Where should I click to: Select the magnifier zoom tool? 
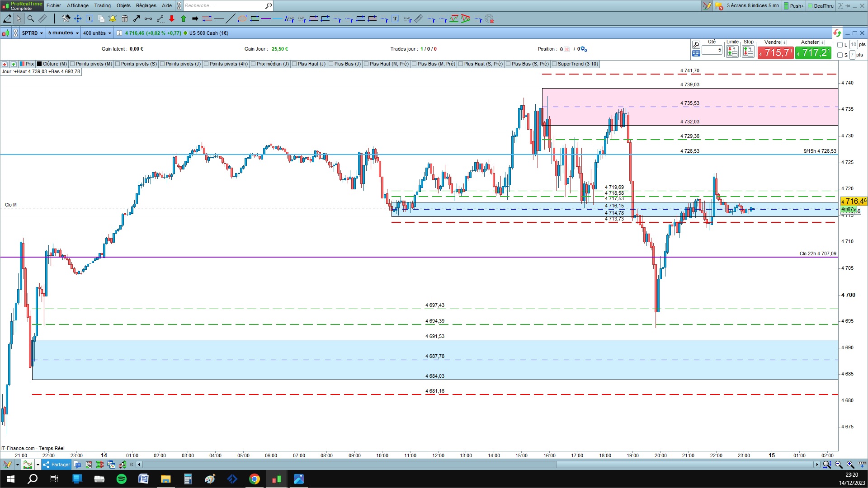[31, 19]
